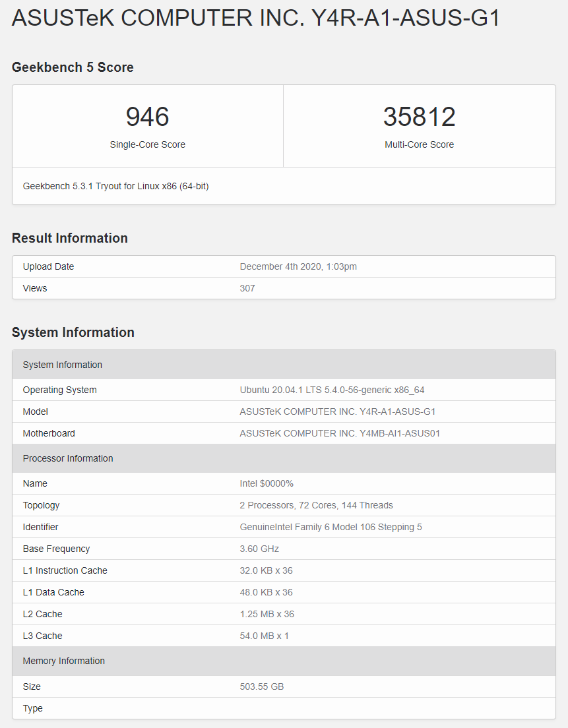Click the GenuineIntel Family 6 identifier value
568x728 pixels.
point(331,527)
